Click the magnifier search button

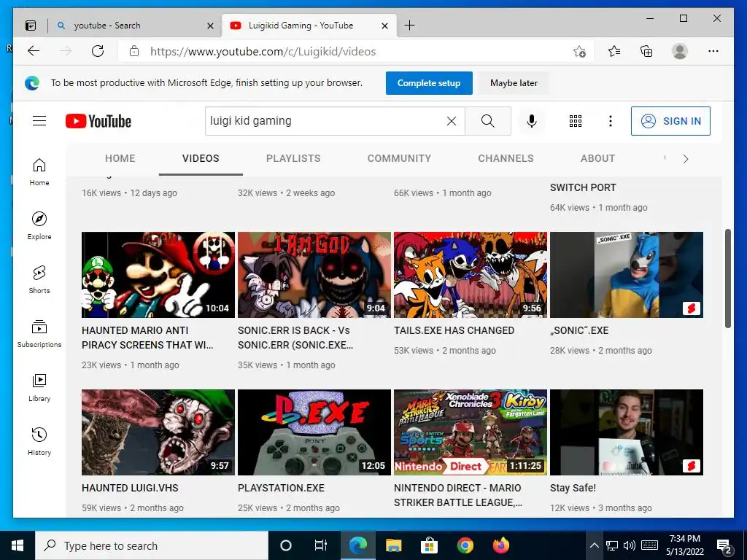coord(488,121)
